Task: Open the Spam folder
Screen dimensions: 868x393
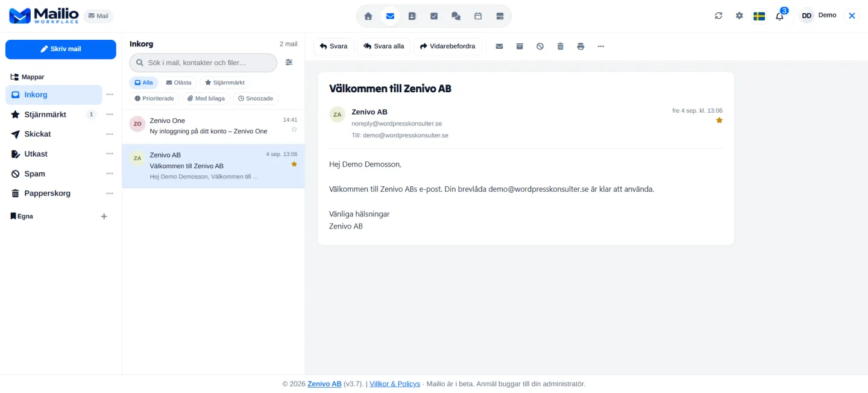Action: coord(54,174)
